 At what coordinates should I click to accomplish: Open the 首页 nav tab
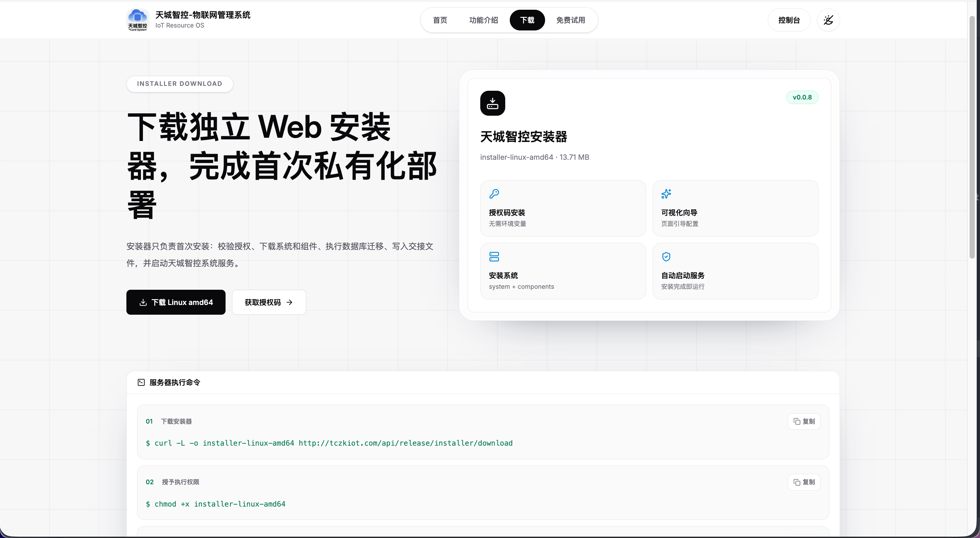click(440, 20)
